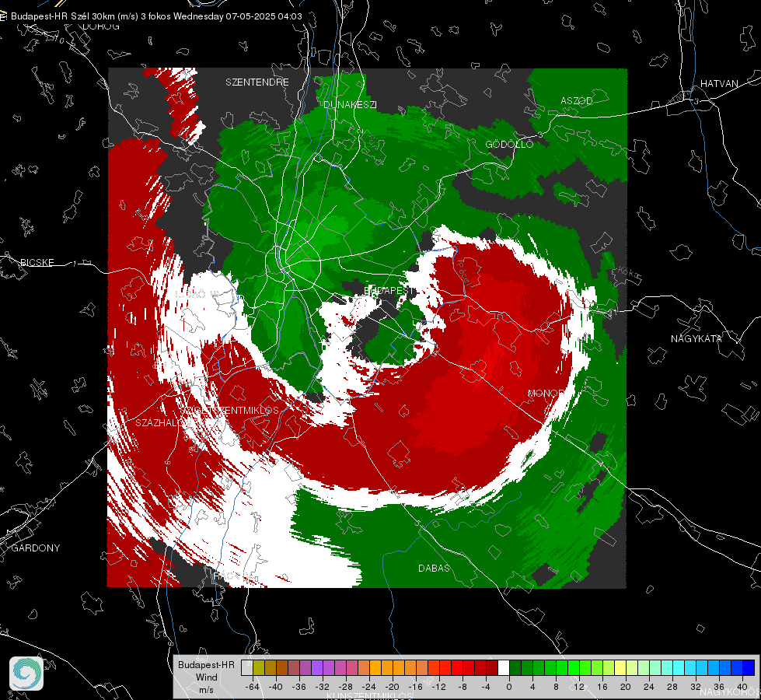The height and width of the screenshot is (700, 761).
Task: Click the '-12' legend scale value
Action: [438, 687]
